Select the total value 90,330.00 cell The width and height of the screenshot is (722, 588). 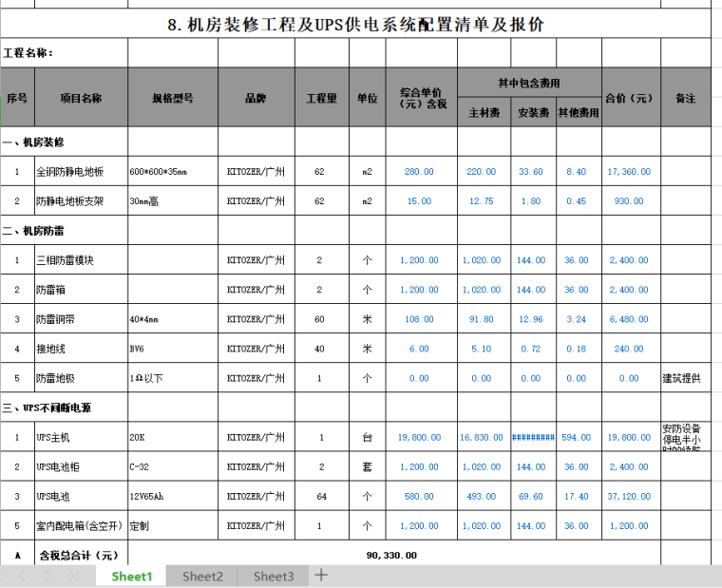[391, 555]
